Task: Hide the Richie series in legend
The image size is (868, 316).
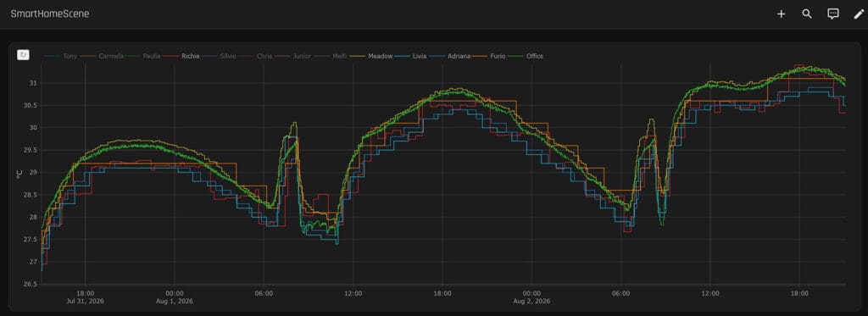Action: pos(182,56)
